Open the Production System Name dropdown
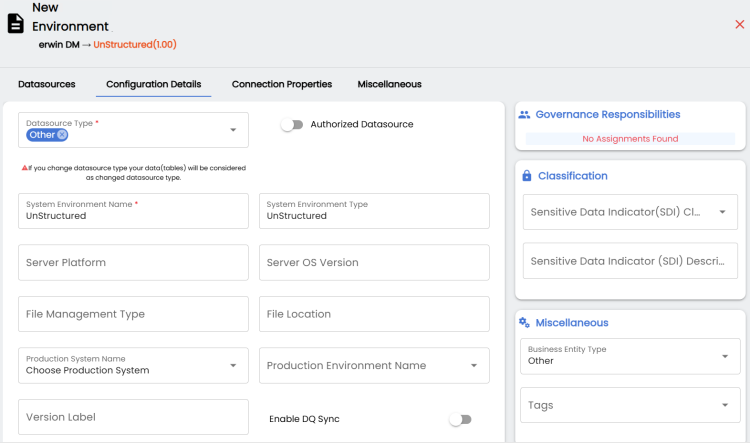Image resolution: width=750 pixels, height=443 pixels. click(x=233, y=366)
